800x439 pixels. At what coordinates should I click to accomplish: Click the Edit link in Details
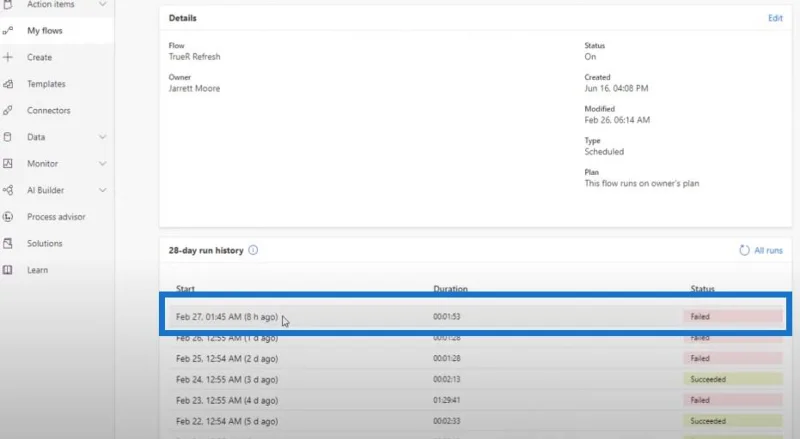pos(775,18)
